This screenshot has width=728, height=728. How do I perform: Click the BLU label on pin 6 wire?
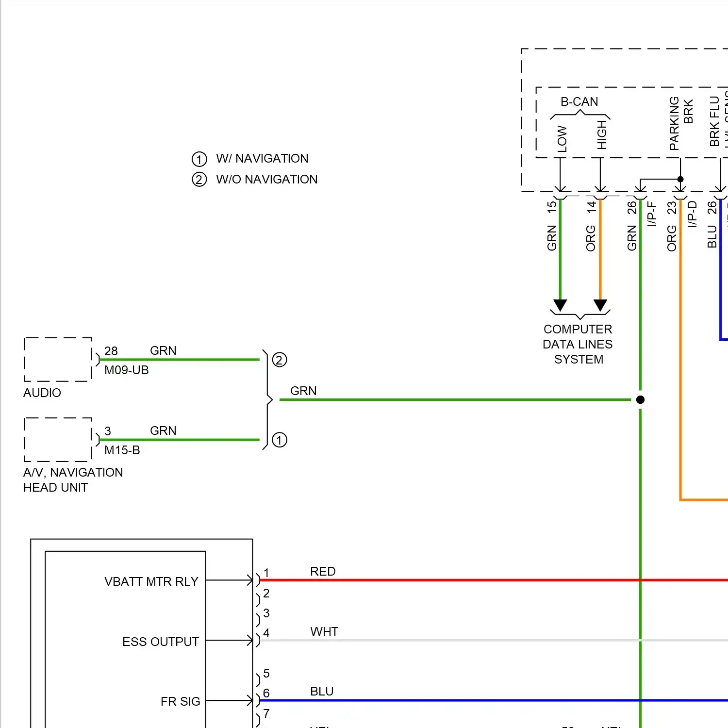tap(322, 691)
